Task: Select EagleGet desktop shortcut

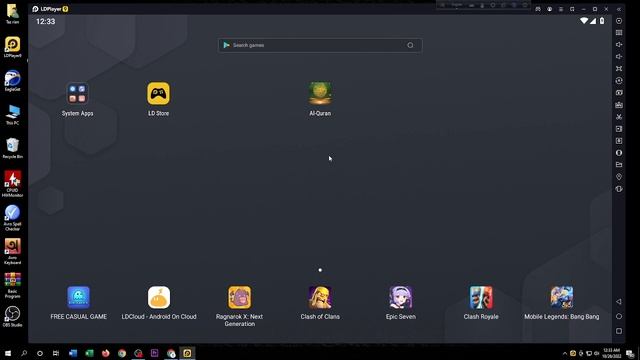Action: (x=13, y=81)
